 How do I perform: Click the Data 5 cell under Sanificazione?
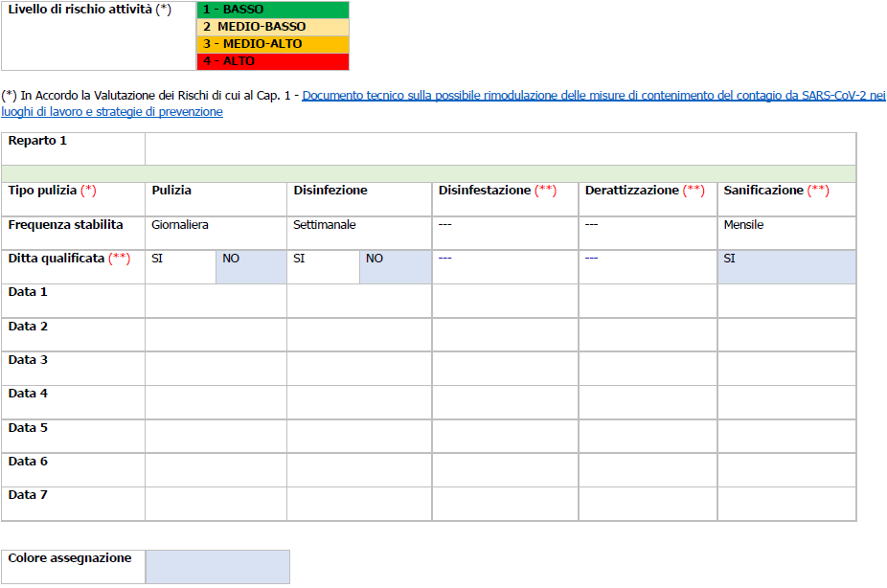[786, 436]
